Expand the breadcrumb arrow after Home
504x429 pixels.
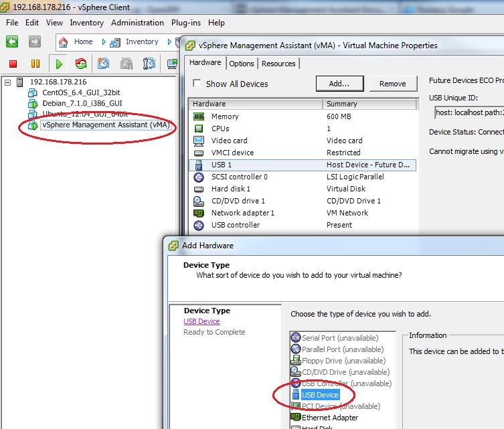(104, 41)
